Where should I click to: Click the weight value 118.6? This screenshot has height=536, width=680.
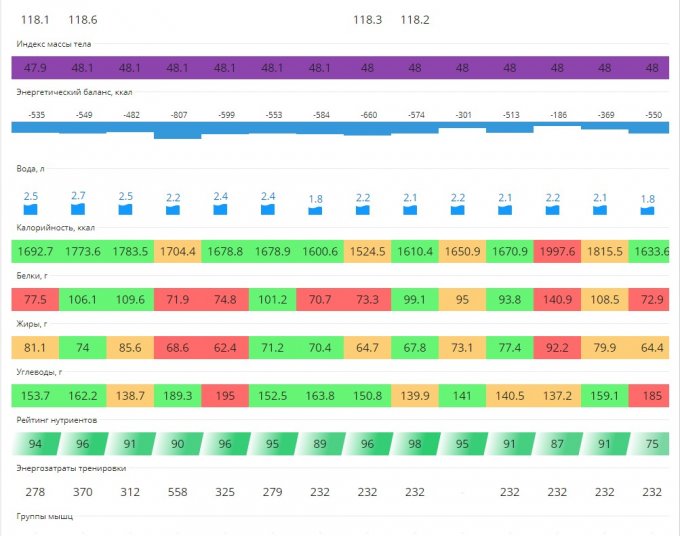pos(83,19)
